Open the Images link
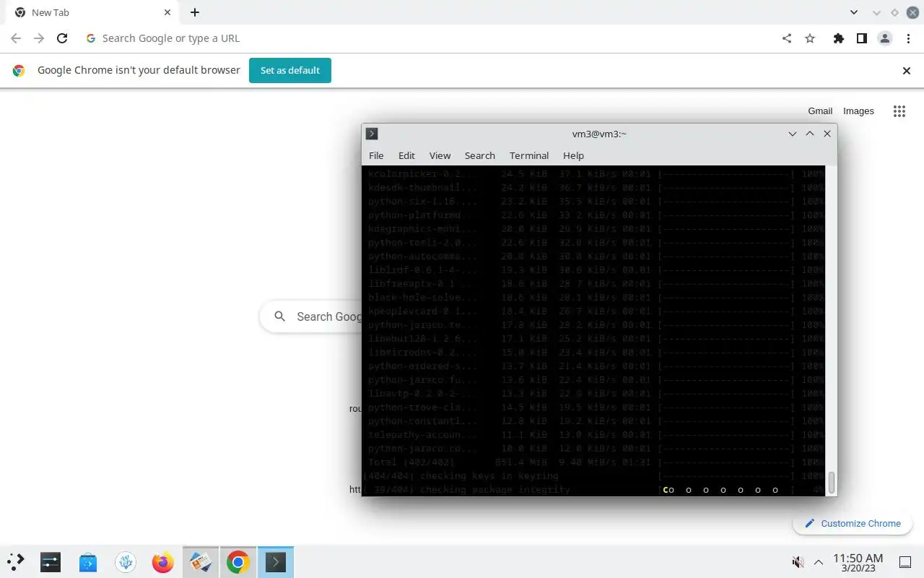This screenshot has width=924, height=578. (858, 111)
